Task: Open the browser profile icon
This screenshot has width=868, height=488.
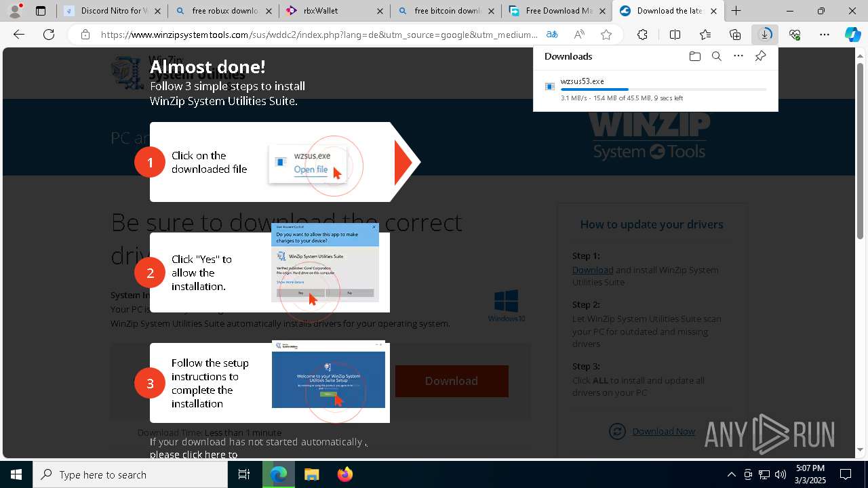Action: (16, 10)
